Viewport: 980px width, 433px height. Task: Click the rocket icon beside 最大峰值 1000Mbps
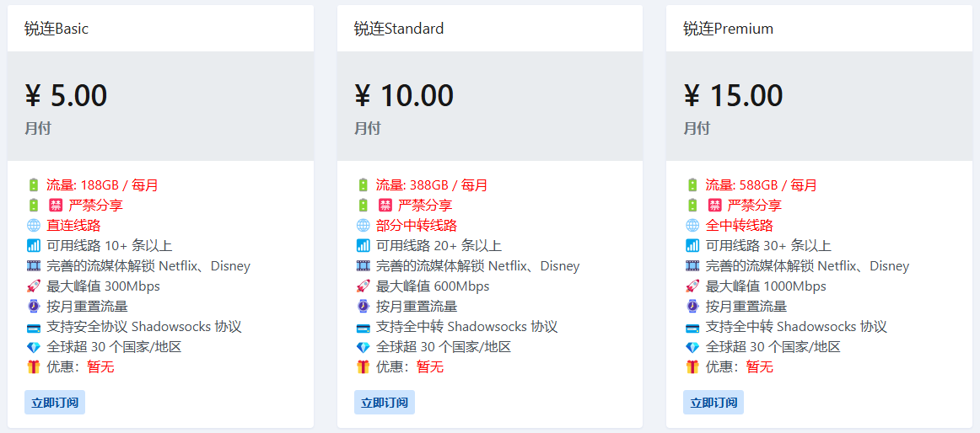pyautogui.click(x=692, y=286)
